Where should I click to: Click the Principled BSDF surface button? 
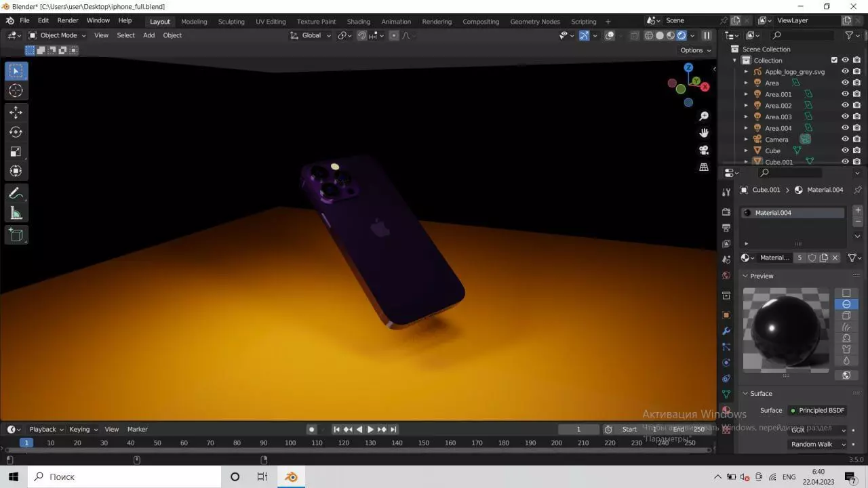817,410
